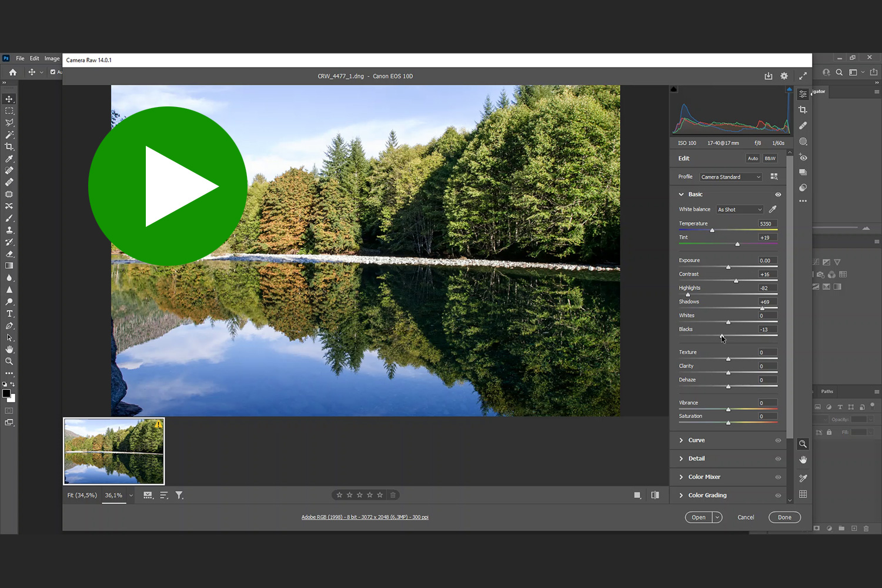Open the Image menu
The height and width of the screenshot is (588, 882).
tap(52, 58)
